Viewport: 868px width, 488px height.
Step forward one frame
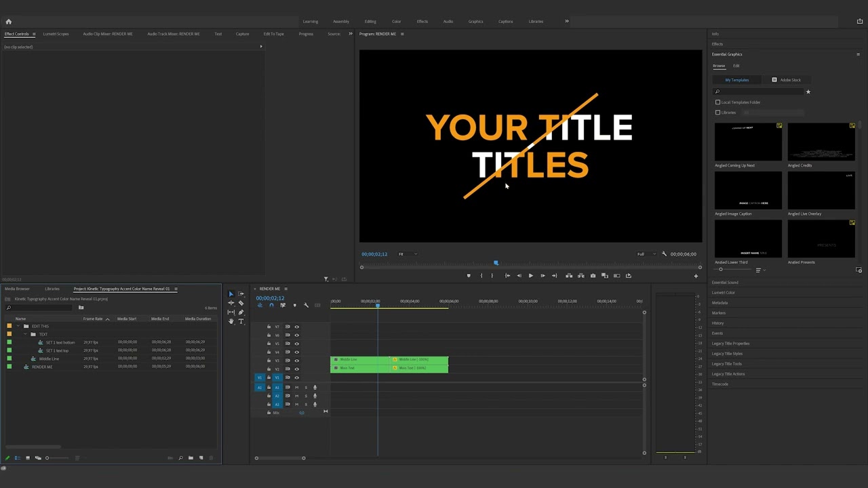[542, 276]
